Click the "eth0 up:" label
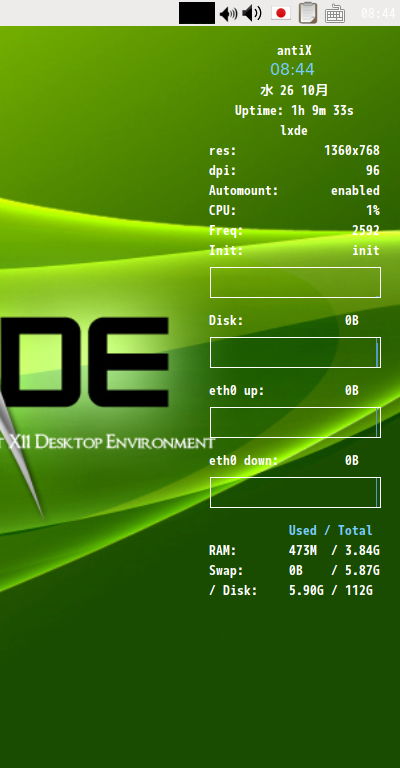This screenshot has height=768, width=400. pos(237,391)
